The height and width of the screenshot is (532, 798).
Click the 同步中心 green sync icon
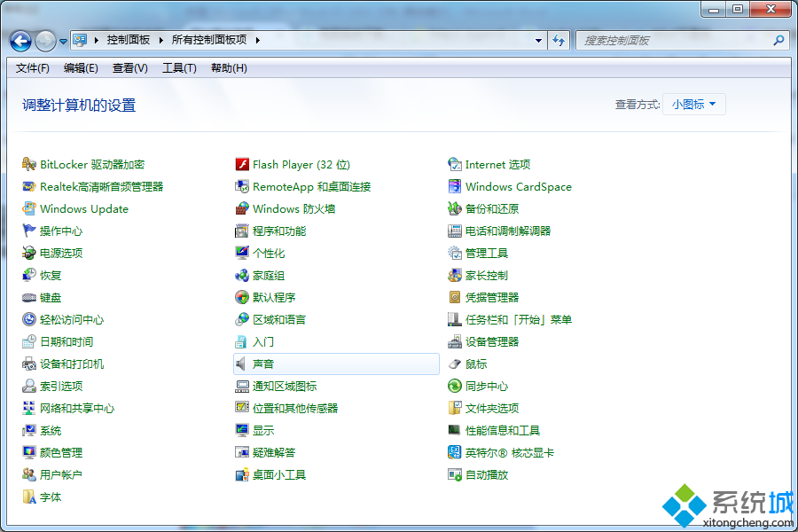[x=455, y=386]
